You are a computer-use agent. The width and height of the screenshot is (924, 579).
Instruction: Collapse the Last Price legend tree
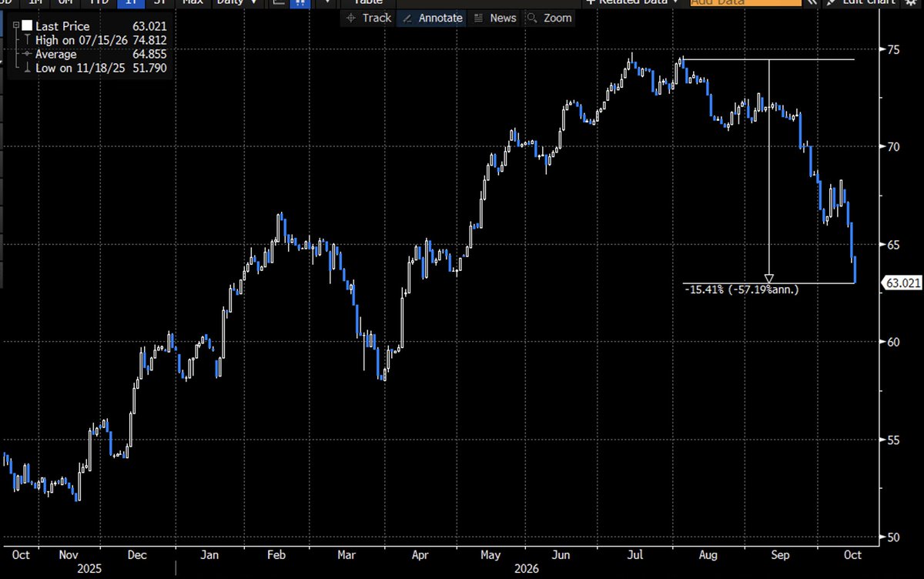click(17, 26)
